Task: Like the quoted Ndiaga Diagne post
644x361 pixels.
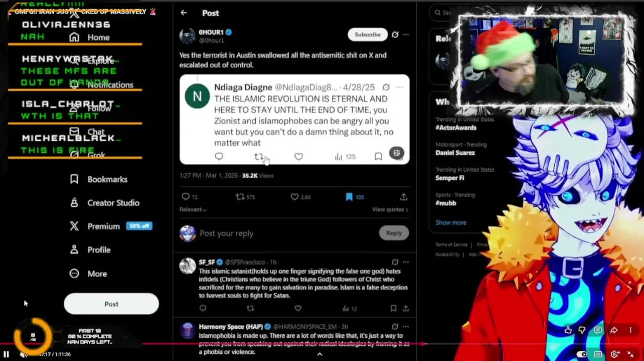Action: (298, 157)
